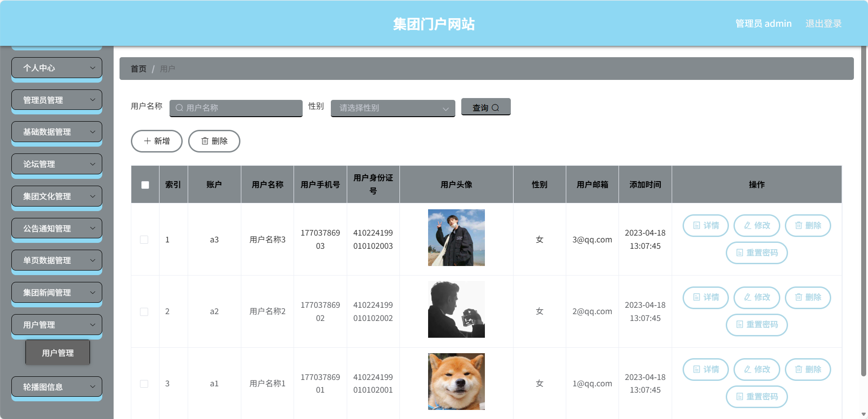Viewport: 868px width, 419px height.
Task: Click the 集团门户网站 site title
Action: point(434,24)
